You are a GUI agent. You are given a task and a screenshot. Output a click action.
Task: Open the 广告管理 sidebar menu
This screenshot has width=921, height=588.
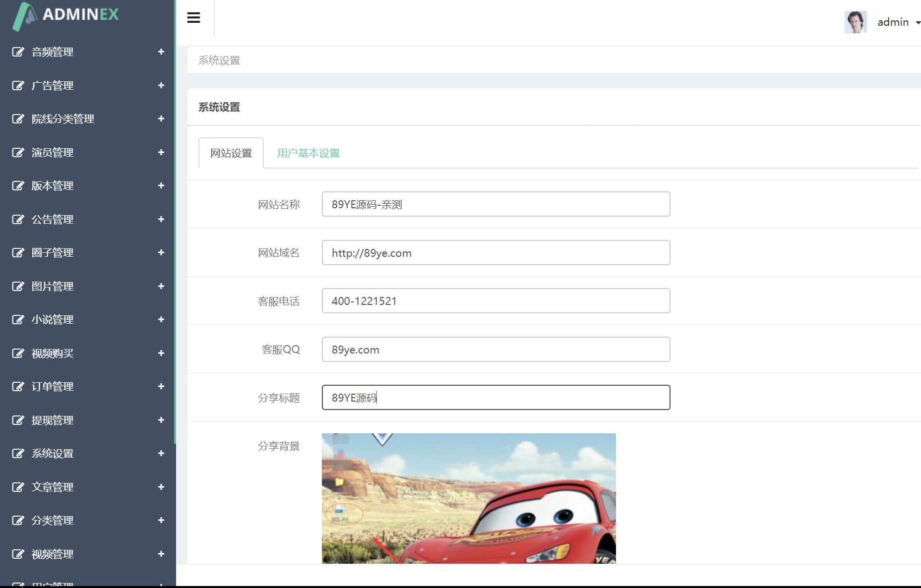(x=87, y=86)
